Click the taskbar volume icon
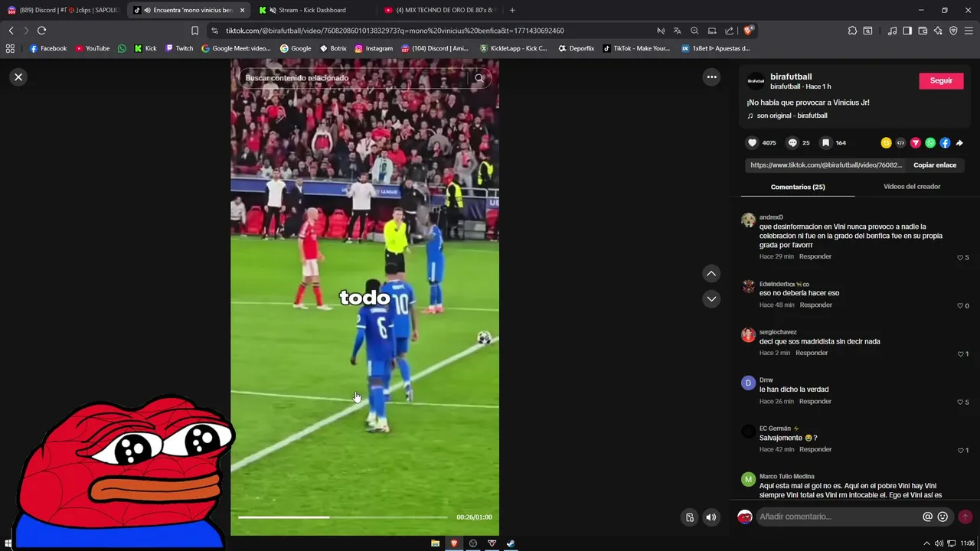 click(939, 543)
